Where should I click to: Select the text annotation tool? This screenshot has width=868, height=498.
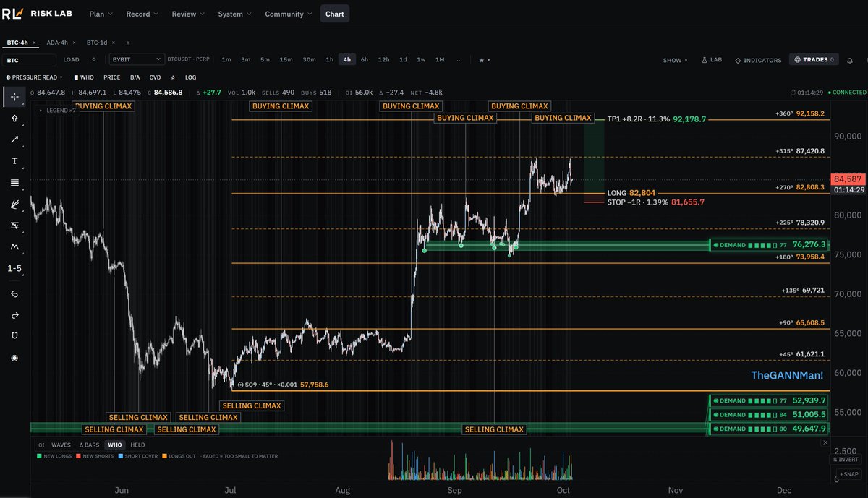click(14, 160)
